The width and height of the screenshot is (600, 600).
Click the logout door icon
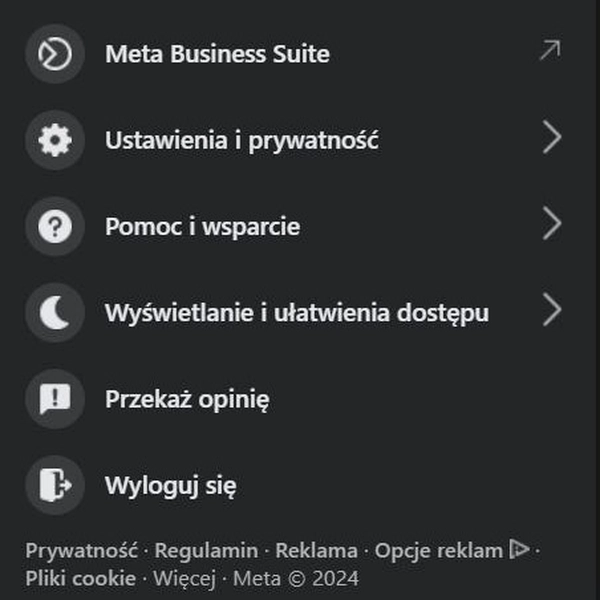(55, 485)
